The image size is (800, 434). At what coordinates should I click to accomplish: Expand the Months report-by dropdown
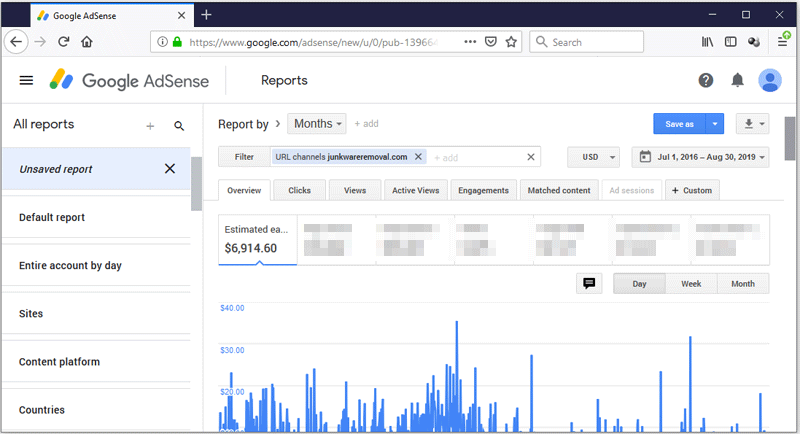click(x=317, y=124)
